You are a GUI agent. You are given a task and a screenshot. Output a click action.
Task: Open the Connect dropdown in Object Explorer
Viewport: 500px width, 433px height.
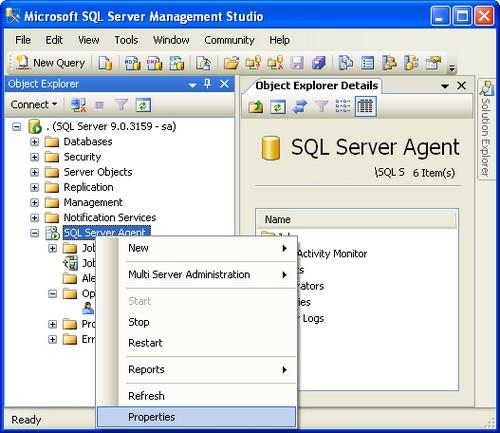(34, 105)
